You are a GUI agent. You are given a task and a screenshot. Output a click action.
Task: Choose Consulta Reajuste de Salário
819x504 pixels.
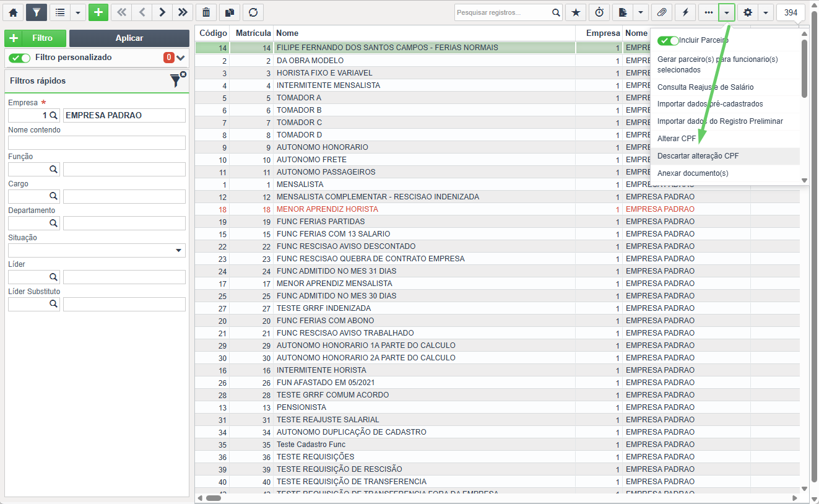coord(724,87)
